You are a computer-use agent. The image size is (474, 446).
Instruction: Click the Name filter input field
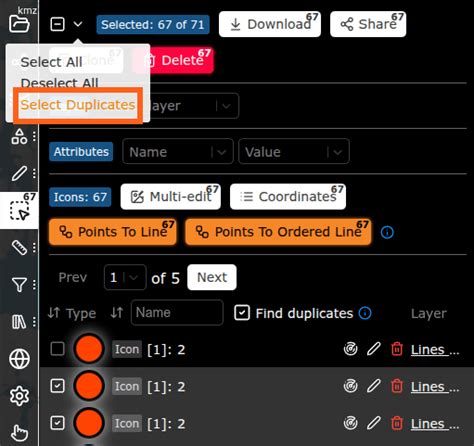pyautogui.click(x=177, y=313)
